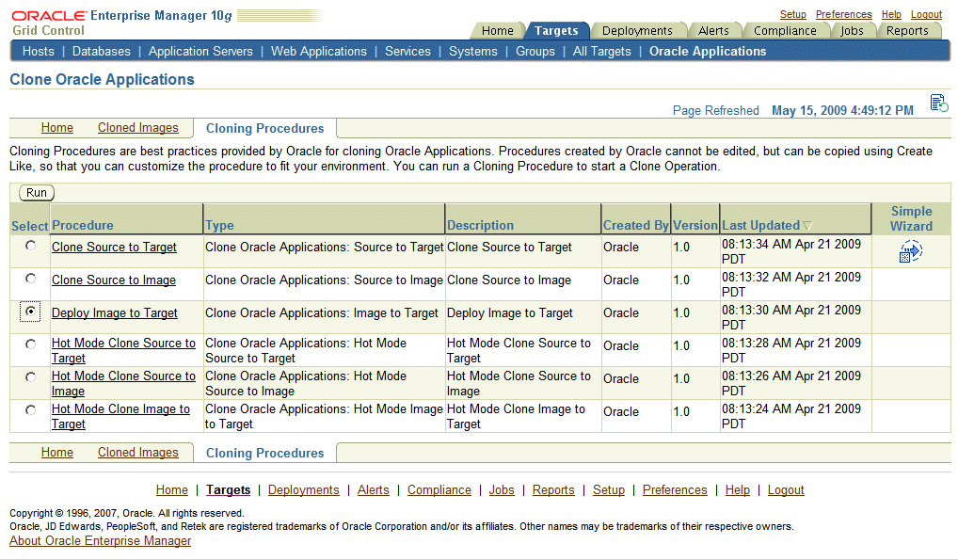This screenshot has height=560, width=958.
Task: Switch to the Alerts tab
Action: [x=713, y=30]
